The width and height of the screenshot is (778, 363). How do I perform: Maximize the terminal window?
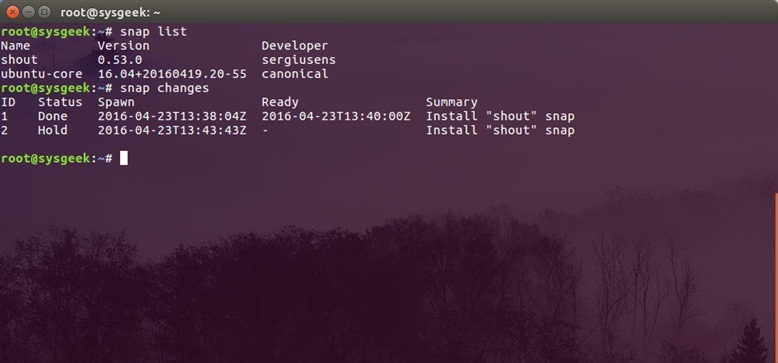tap(44, 12)
